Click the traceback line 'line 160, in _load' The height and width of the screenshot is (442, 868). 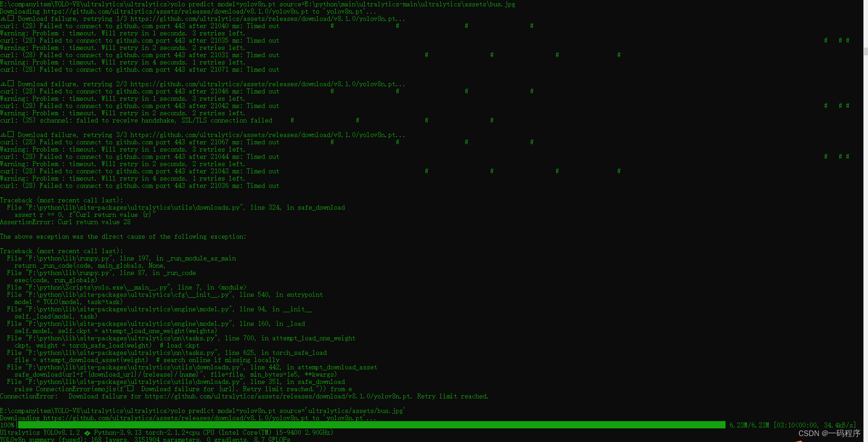pyautogui.click(x=156, y=324)
